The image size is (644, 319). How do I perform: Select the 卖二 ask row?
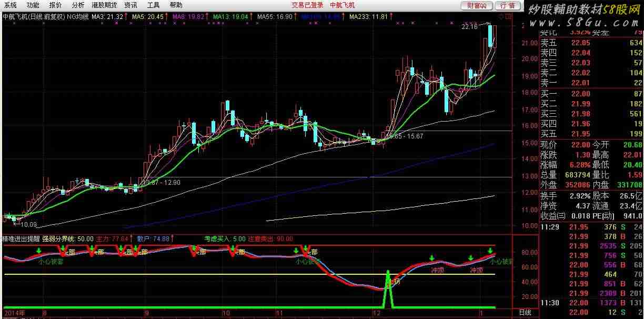[591, 73]
